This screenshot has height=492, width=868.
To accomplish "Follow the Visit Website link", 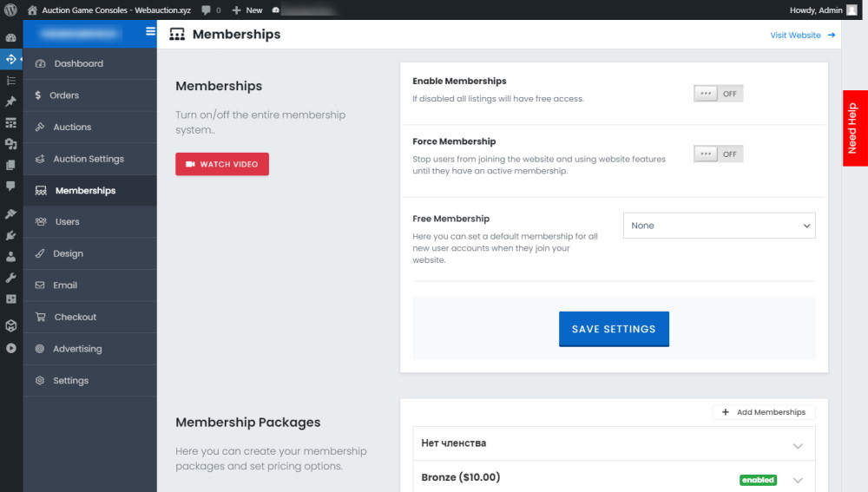I will tap(802, 35).
